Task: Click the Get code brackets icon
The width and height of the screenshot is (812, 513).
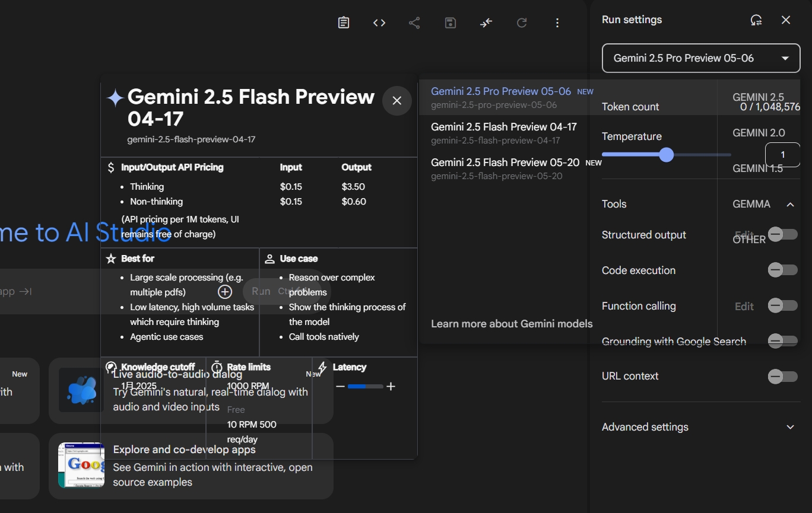Action: pos(379,23)
